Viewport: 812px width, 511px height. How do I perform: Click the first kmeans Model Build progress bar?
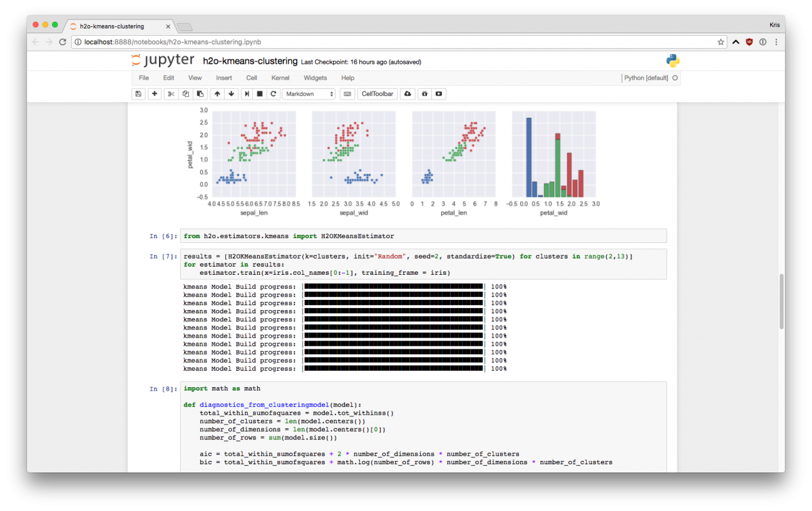pos(394,287)
